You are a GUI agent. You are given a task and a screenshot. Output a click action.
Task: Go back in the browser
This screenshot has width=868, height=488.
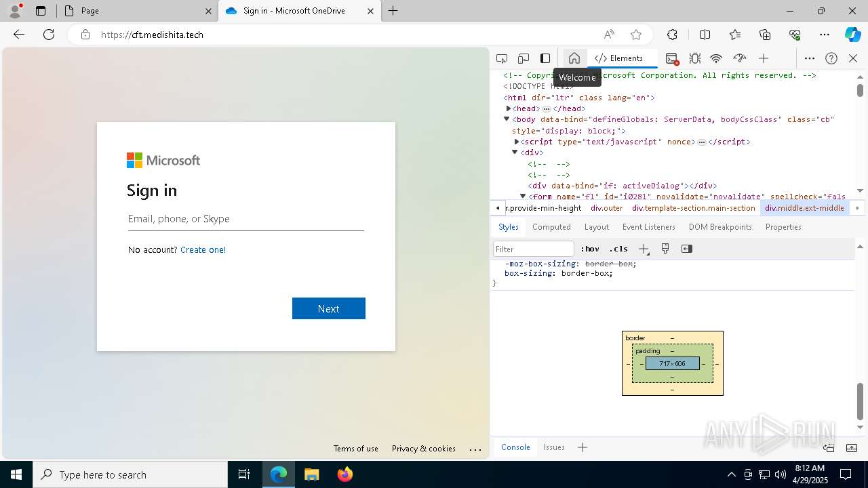tap(19, 35)
